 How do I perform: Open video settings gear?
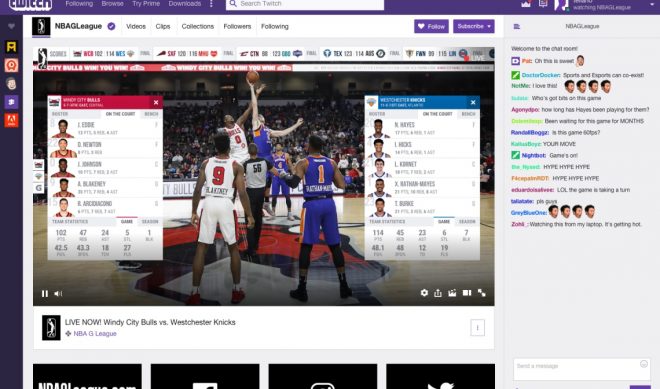424,293
